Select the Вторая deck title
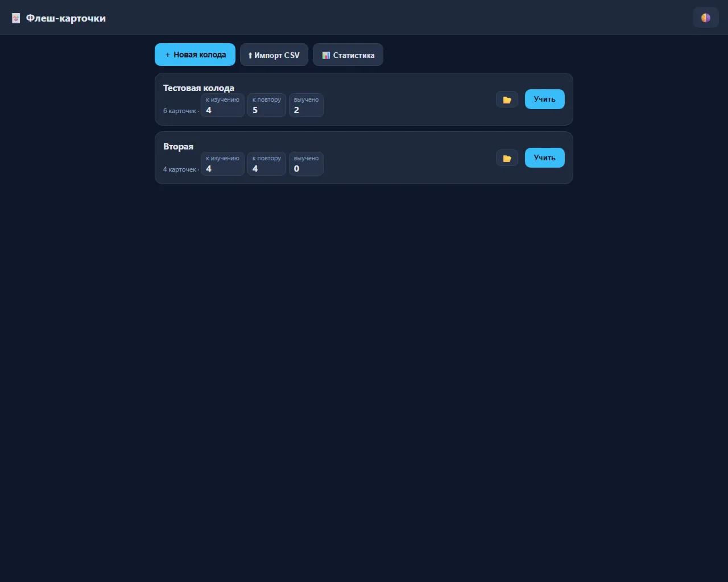The width and height of the screenshot is (728, 582). [x=178, y=147]
